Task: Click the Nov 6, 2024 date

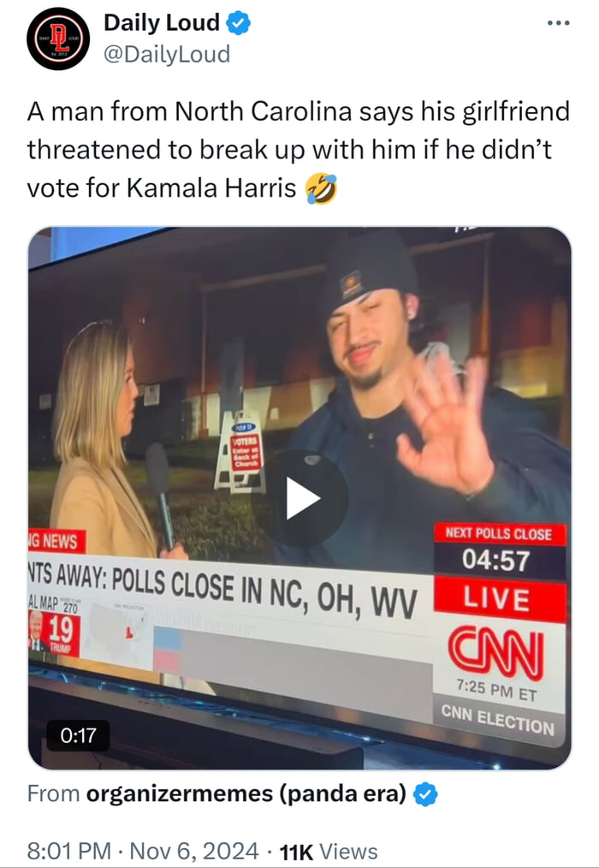Action: click(194, 852)
